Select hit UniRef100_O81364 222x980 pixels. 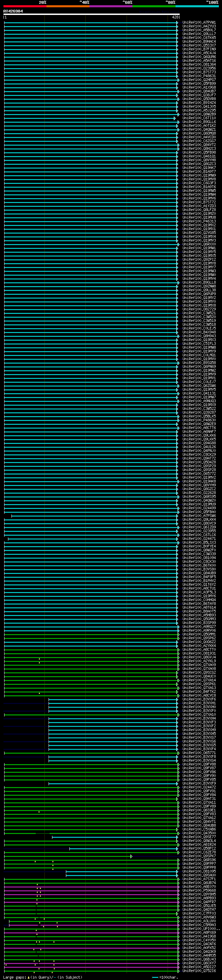coord(199,64)
